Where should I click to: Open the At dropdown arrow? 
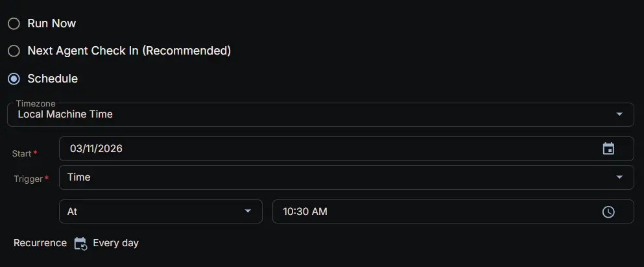[248, 212]
